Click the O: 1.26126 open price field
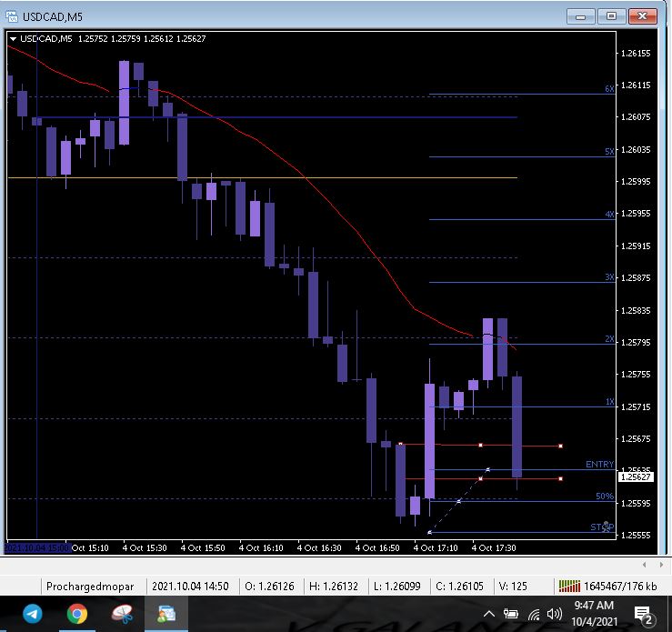This screenshot has width=672, height=632. tap(269, 587)
